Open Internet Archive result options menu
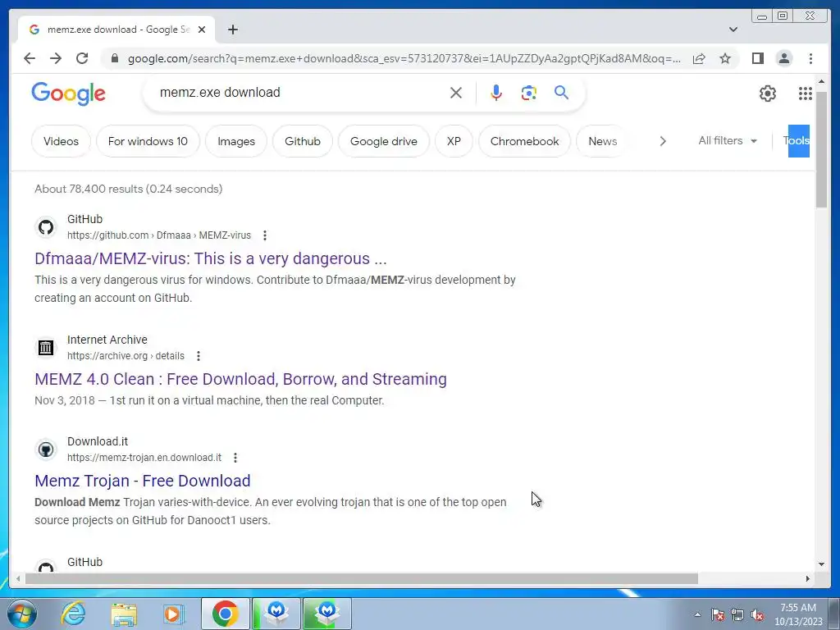 (x=199, y=356)
